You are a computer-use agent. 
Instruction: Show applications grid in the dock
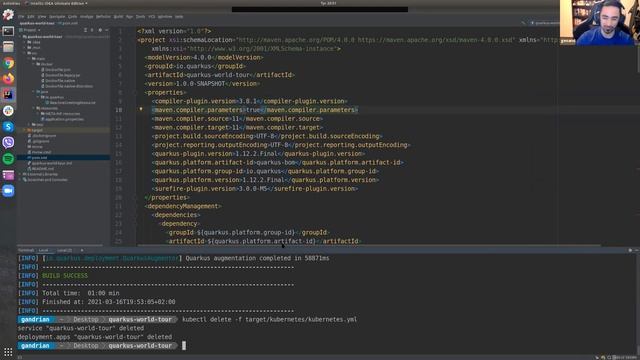(x=8, y=352)
